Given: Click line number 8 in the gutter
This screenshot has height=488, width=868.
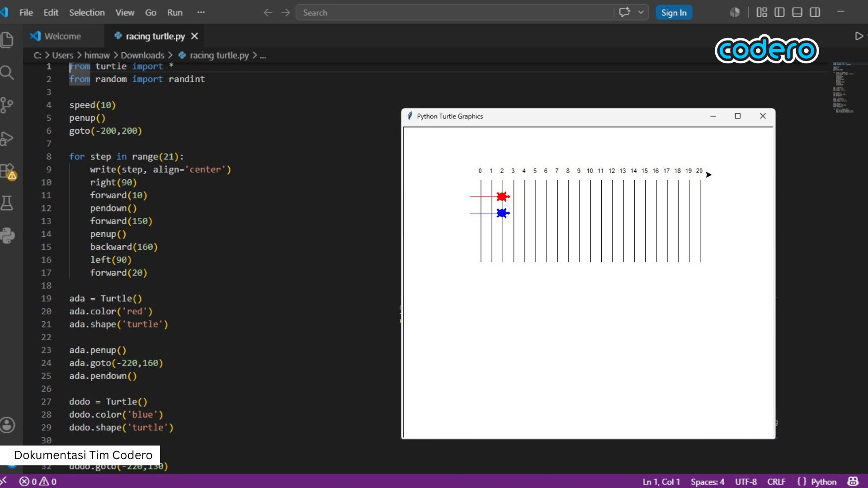Looking at the screenshot, I should (49, 156).
